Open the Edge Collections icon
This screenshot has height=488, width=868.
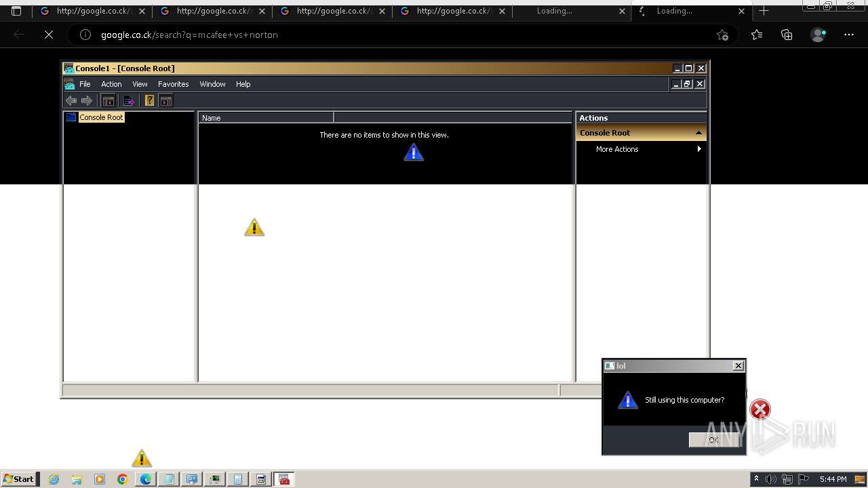coord(787,35)
